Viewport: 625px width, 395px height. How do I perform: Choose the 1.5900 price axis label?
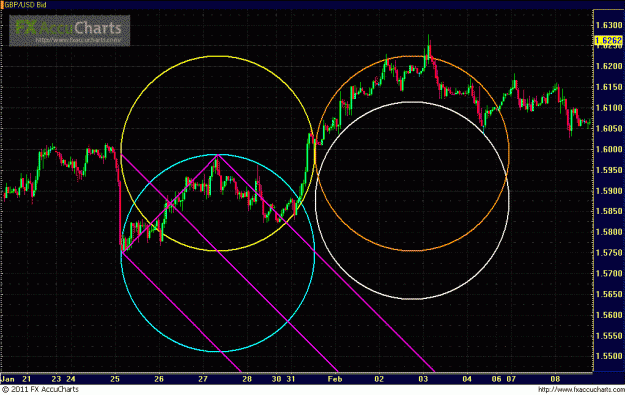click(609, 191)
